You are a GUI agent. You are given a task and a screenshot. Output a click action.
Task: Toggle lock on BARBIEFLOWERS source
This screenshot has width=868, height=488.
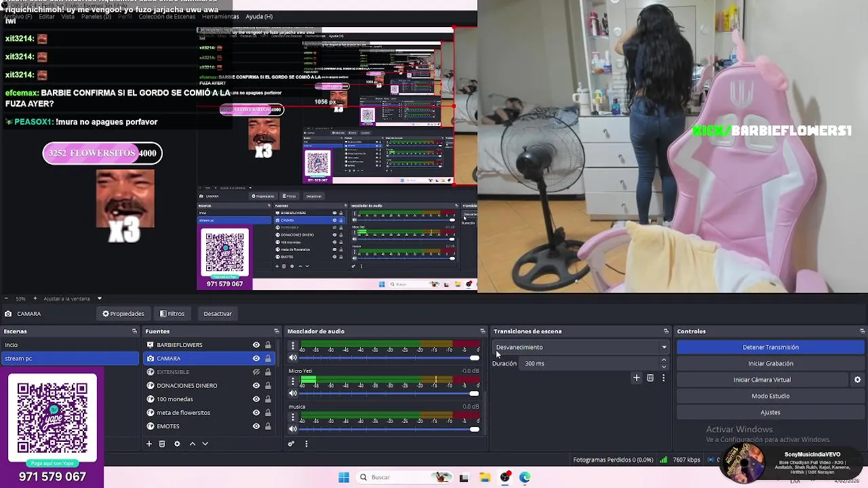click(x=268, y=345)
